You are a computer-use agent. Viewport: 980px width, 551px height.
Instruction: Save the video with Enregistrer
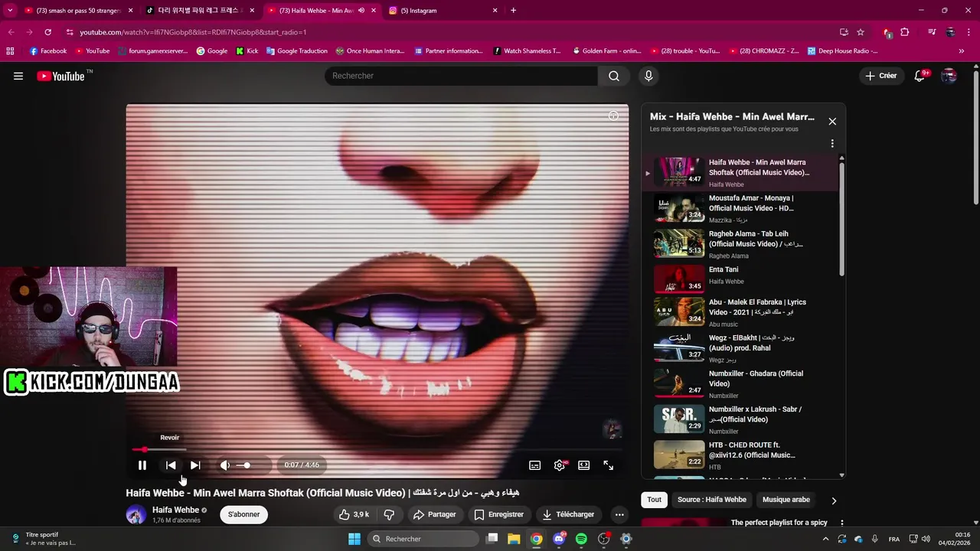(498, 514)
